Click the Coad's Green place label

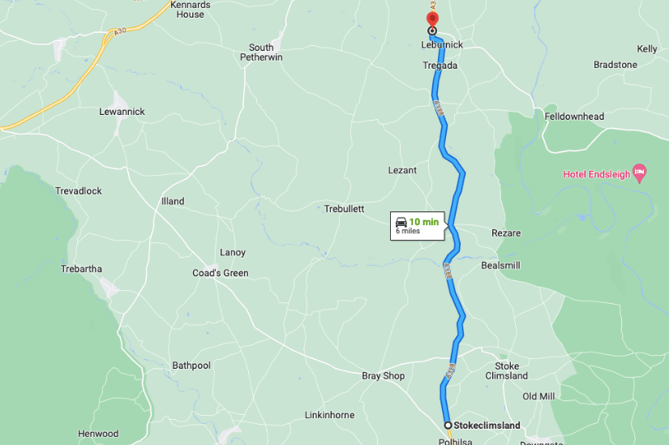click(220, 273)
